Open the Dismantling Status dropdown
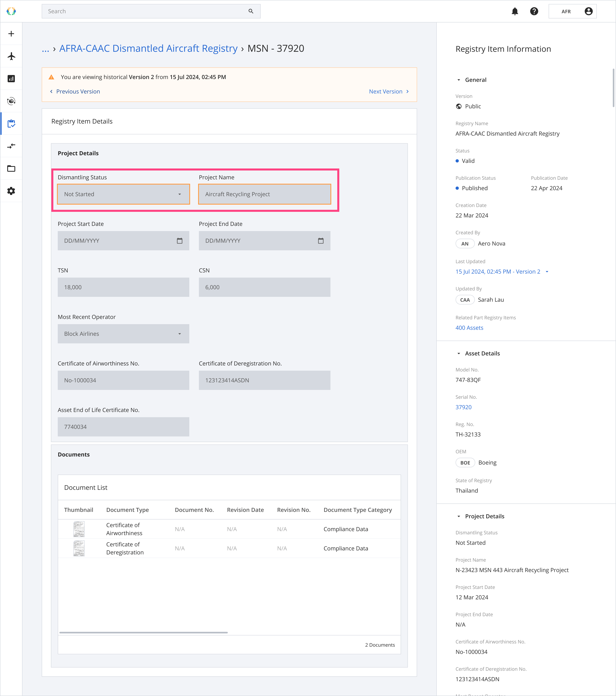616x696 pixels. (123, 194)
